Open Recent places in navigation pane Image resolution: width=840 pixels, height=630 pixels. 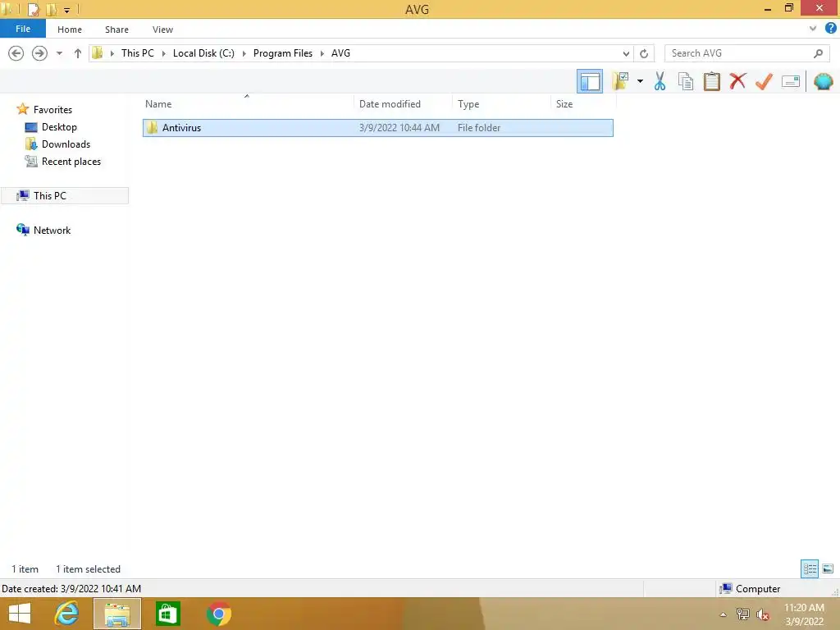pyautogui.click(x=71, y=162)
